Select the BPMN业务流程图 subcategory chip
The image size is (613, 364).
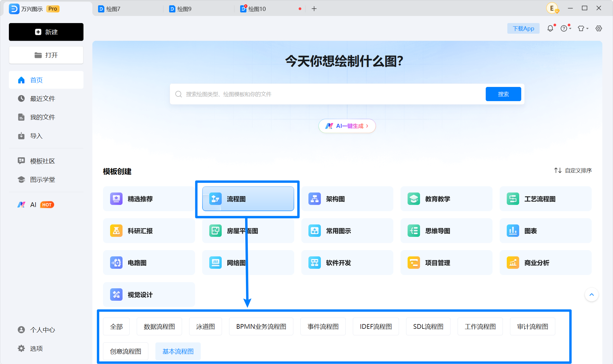[261, 326]
